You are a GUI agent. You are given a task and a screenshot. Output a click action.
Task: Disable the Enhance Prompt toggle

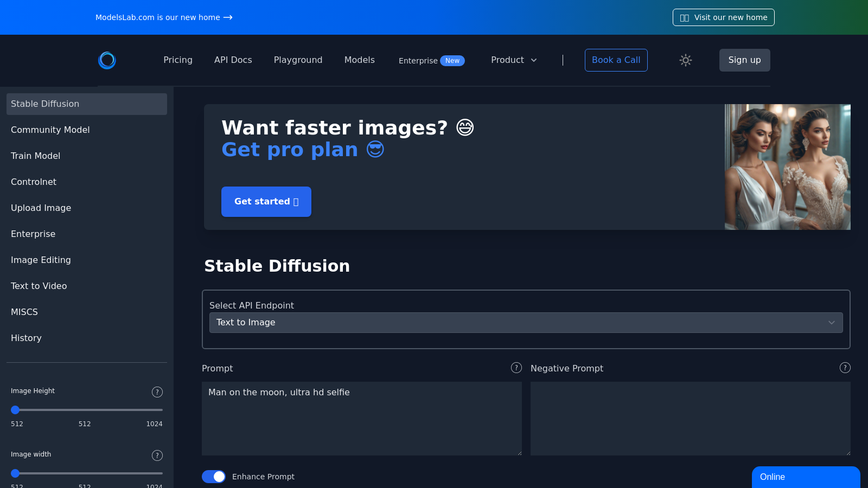[x=213, y=476]
